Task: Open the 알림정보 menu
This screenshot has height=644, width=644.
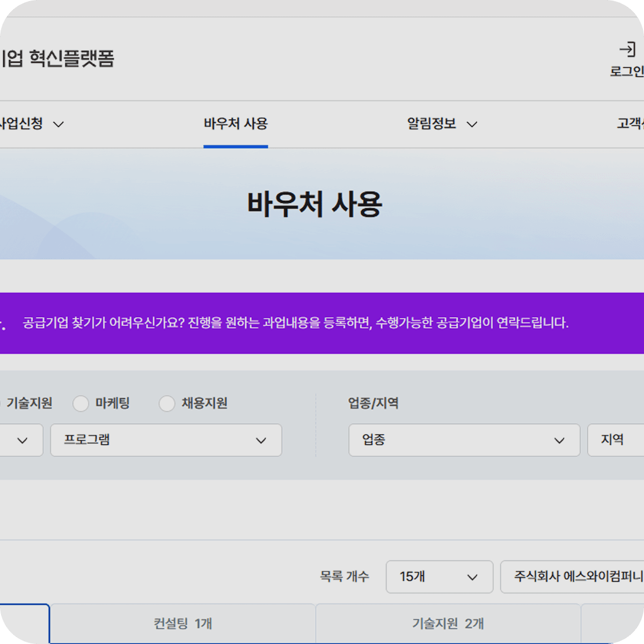Action: (431, 123)
